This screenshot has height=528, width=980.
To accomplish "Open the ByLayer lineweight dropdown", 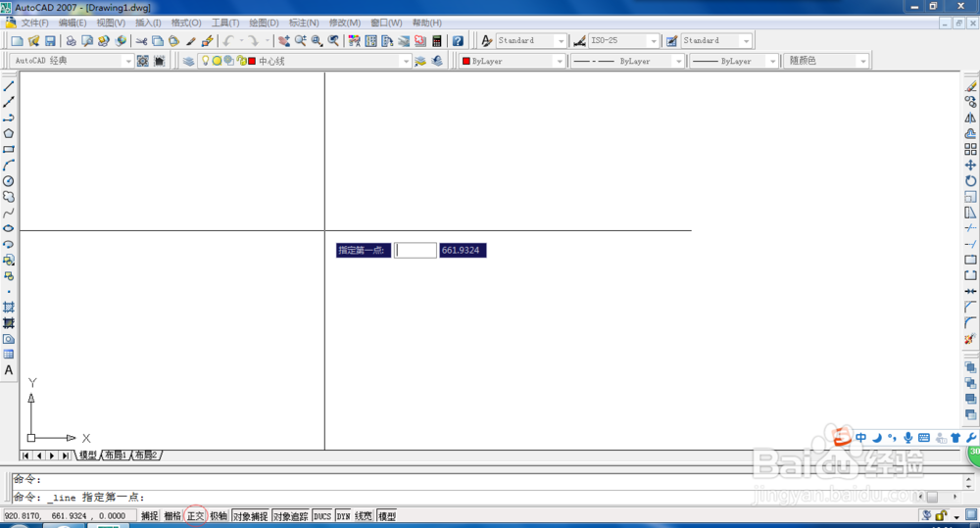I will (773, 62).
